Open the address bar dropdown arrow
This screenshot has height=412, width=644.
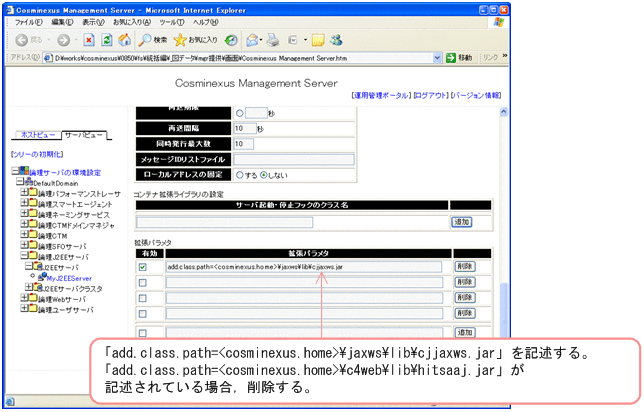[x=576, y=59]
